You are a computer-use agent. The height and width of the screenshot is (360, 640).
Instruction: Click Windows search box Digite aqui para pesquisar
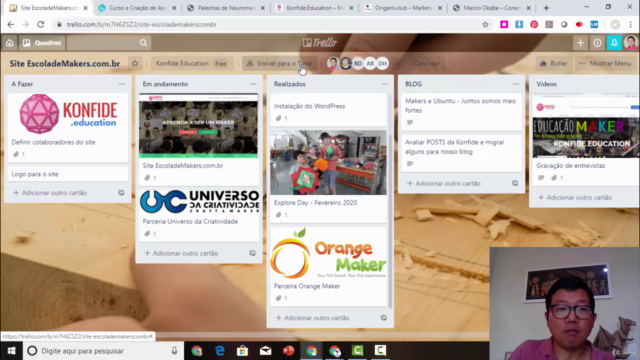pos(103,351)
